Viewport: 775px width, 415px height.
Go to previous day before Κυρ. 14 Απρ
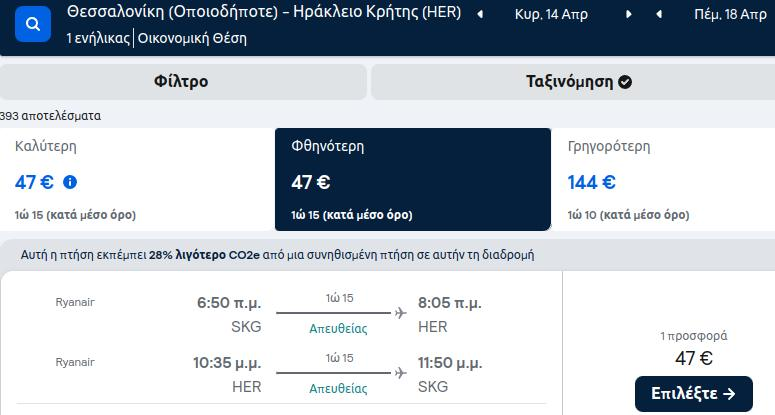(480, 14)
